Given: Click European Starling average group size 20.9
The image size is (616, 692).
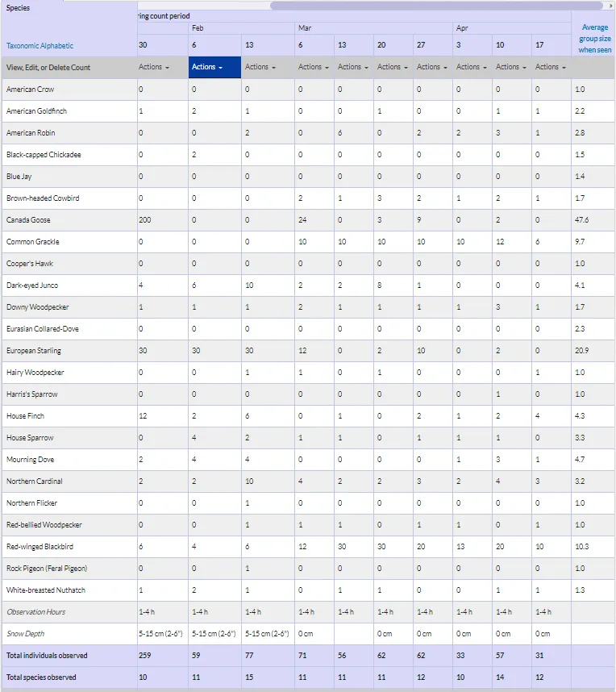Looking at the screenshot, I should [581, 351].
